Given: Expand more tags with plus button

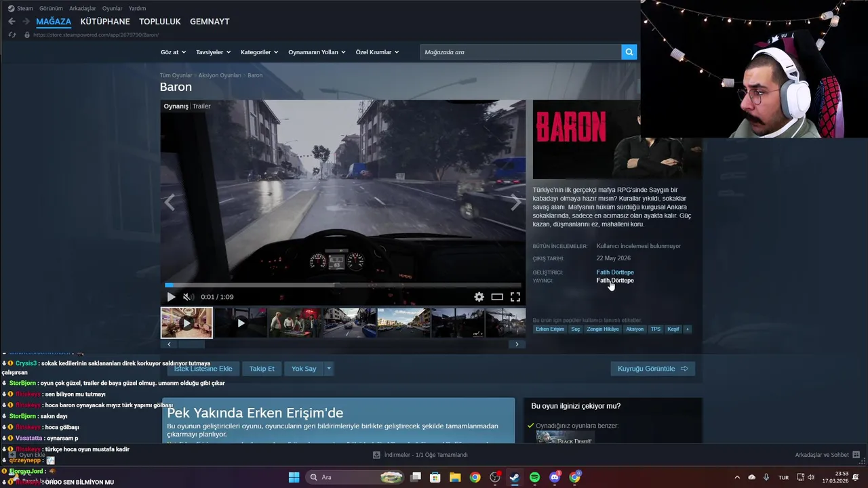Looking at the screenshot, I should 687,329.
